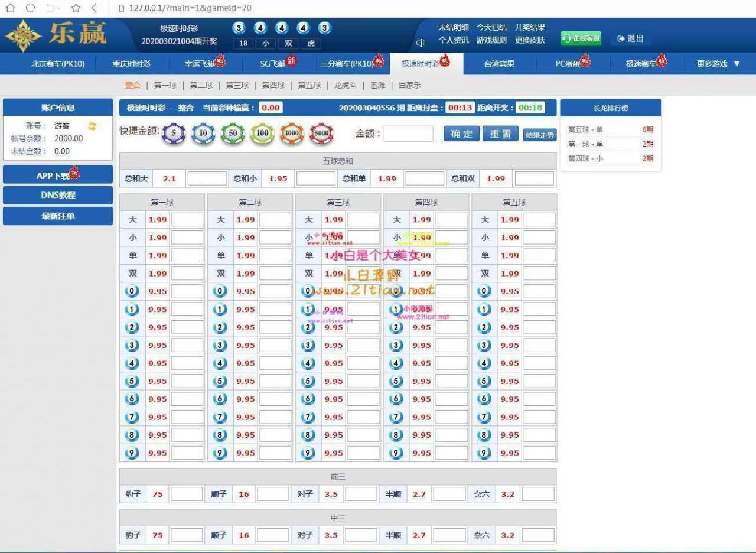Select the 10 quick-amount chip
This screenshot has width=756, height=553.
(x=203, y=134)
